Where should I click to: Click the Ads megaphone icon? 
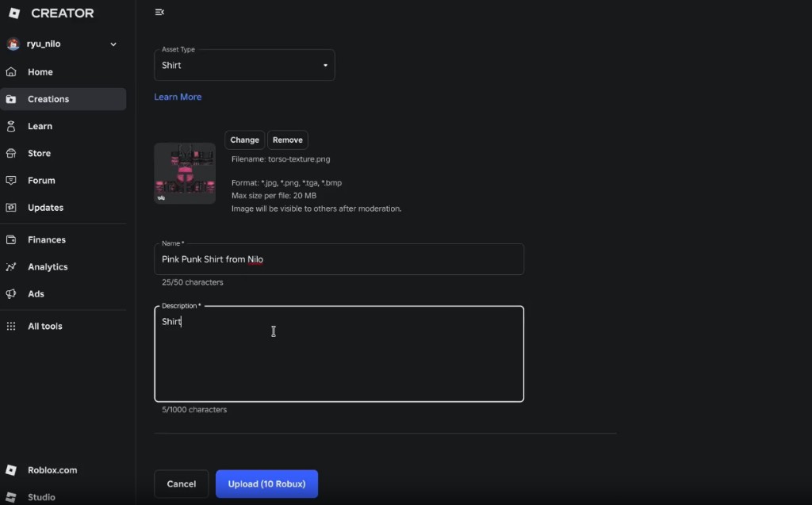pyautogui.click(x=11, y=293)
